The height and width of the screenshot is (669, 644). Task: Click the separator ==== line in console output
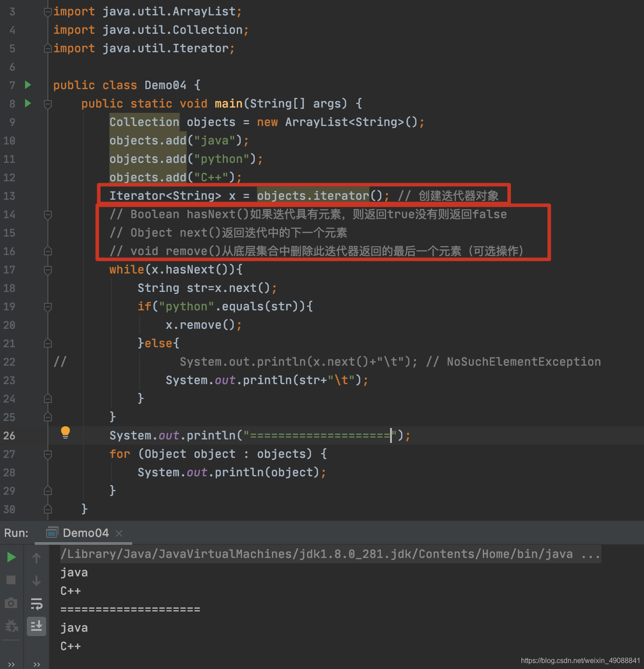point(130,609)
